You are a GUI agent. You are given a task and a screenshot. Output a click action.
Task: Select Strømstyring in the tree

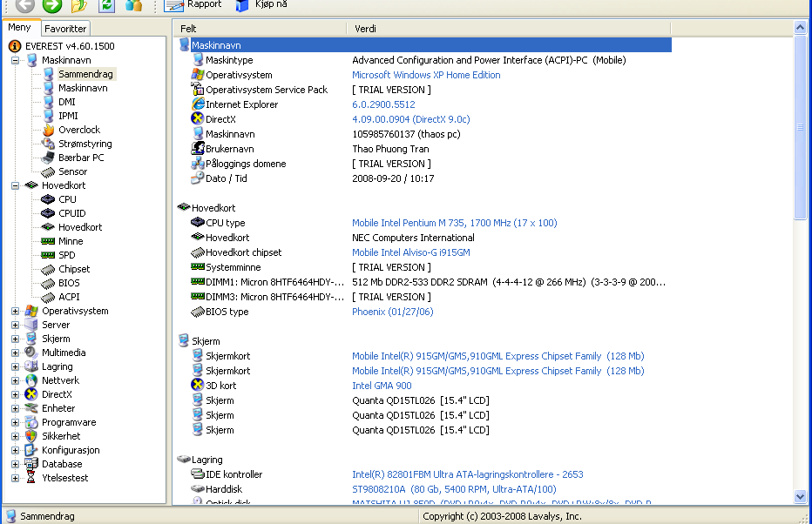click(x=85, y=144)
